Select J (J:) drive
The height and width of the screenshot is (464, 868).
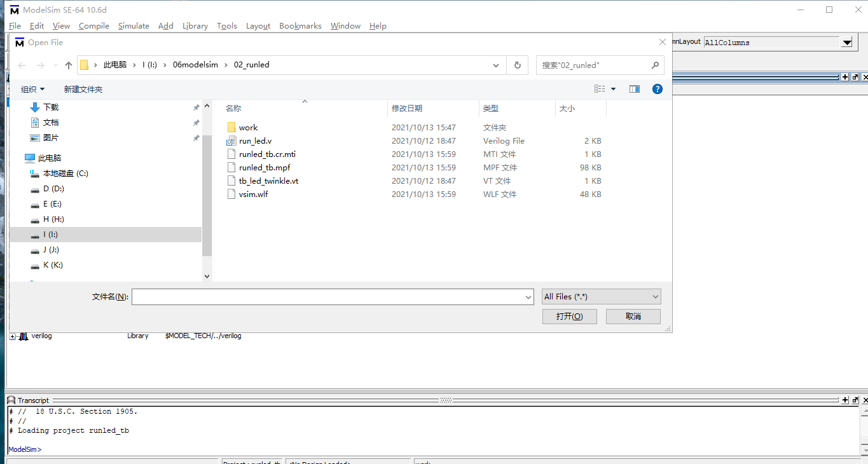click(x=51, y=250)
